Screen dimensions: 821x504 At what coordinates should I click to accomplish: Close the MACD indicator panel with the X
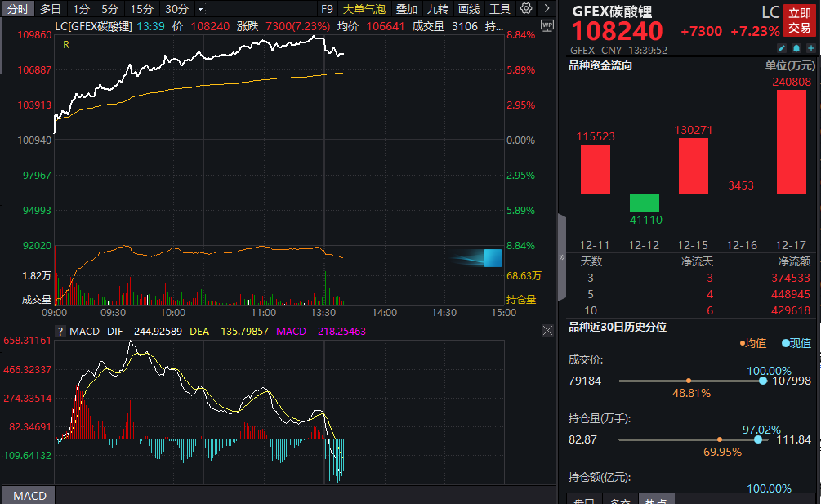tap(547, 330)
